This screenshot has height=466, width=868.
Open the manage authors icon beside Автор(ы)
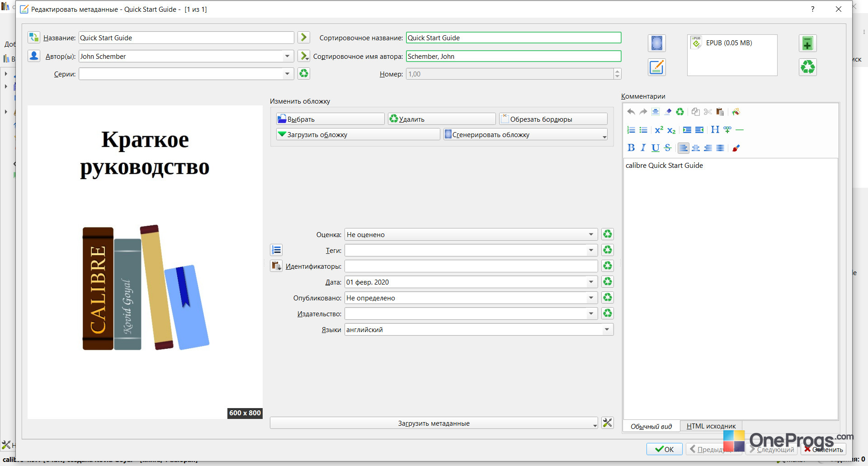34,56
